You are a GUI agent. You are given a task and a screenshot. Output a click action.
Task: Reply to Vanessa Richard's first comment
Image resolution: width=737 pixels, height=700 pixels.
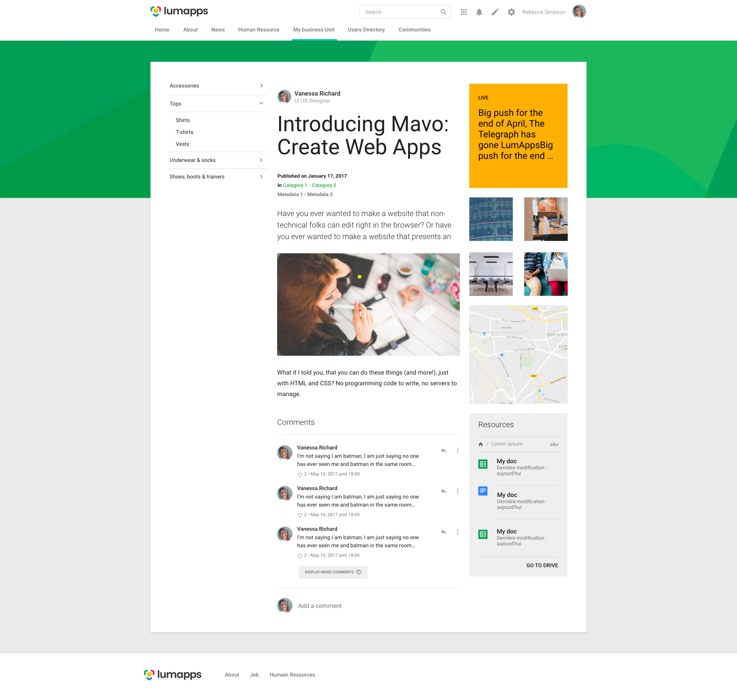(443, 450)
